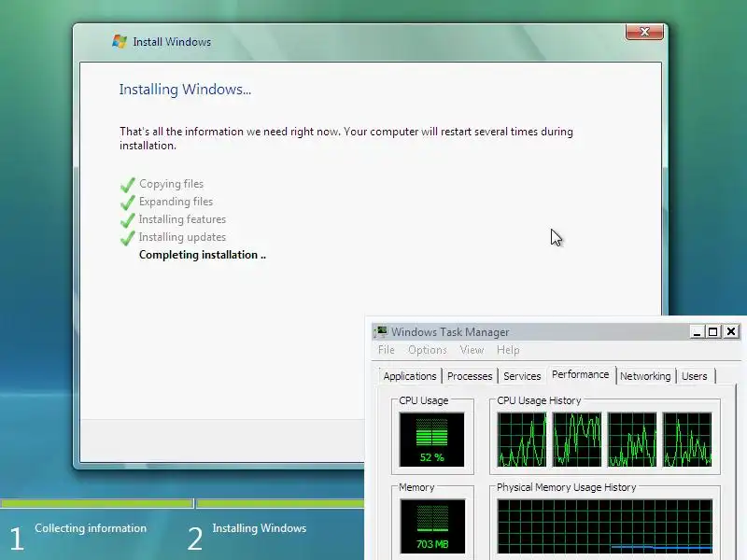Click the Task Manager title bar icon

(381, 331)
